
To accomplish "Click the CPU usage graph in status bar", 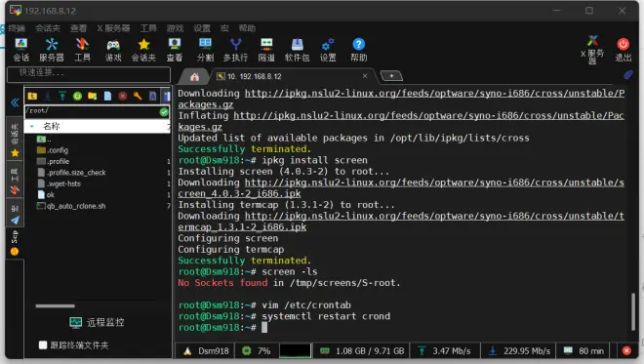I will 295,351.
